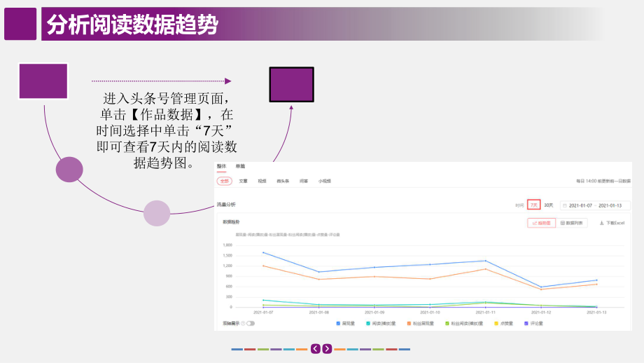This screenshot has width=644, height=363.
Task: Toggle the 评论量 legend checkbox
Action: point(526,324)
